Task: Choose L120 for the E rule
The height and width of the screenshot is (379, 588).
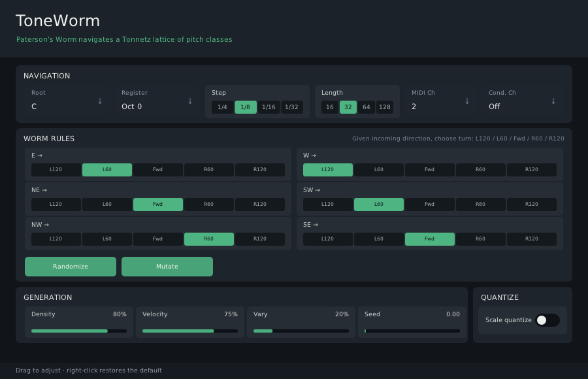Action: 56,170
